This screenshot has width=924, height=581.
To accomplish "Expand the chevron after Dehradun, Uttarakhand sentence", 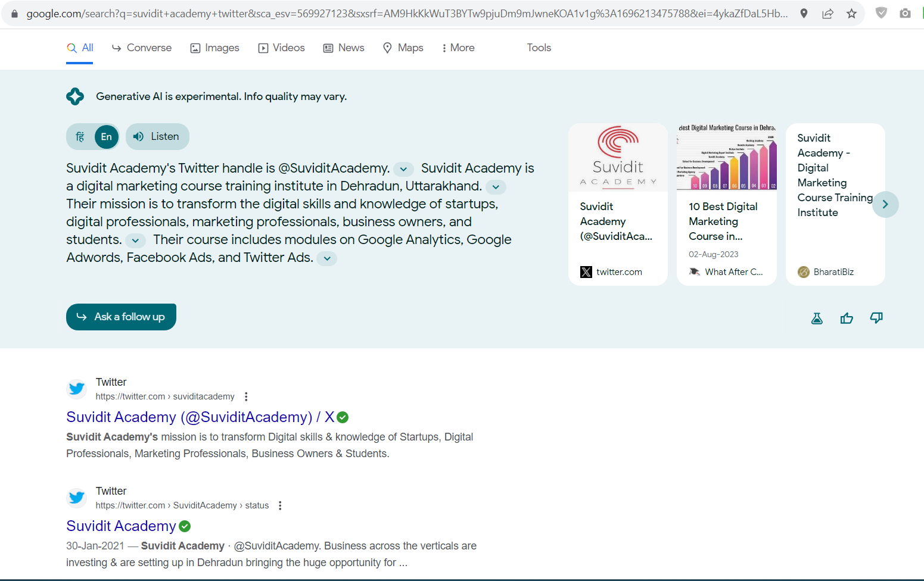I will 495,187.
